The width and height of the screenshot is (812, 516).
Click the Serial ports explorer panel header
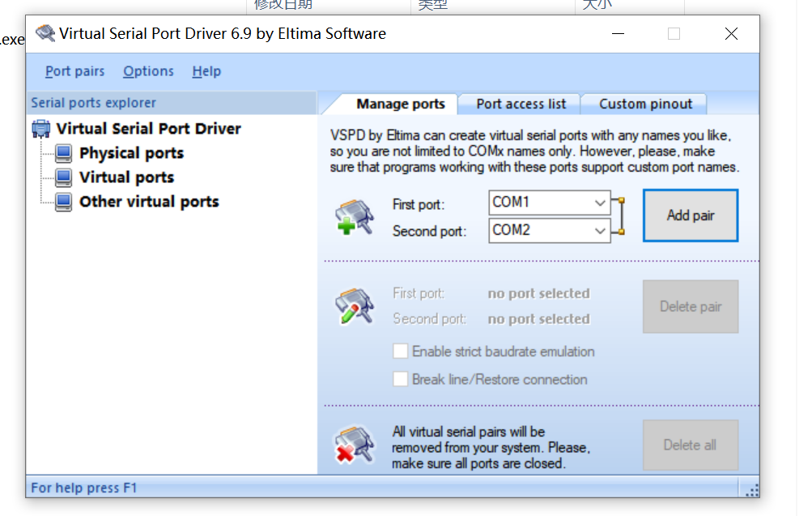(172, 103)
